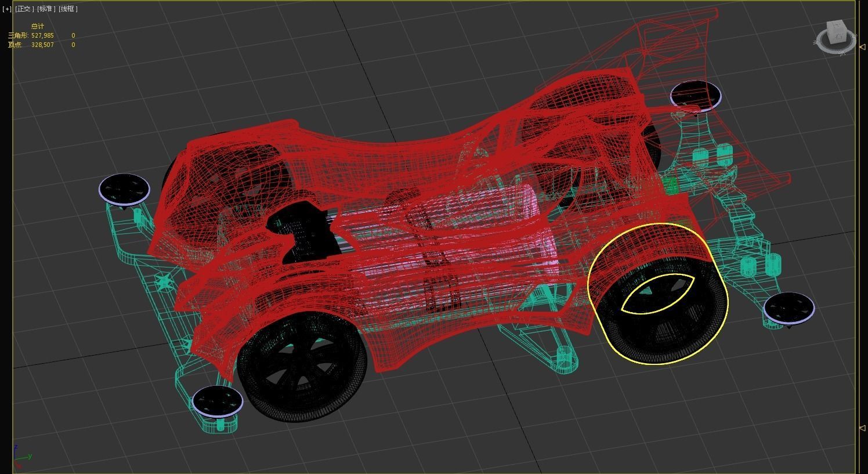868x474 pixels.
Task: Open the 正交 viewport view menu
Action: pos(24,9)
